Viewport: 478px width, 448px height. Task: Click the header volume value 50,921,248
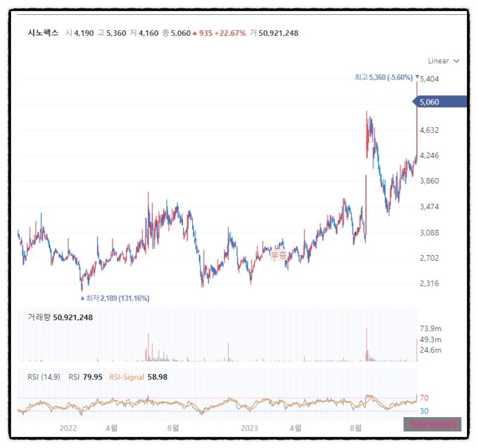click(x=278, y=33)
